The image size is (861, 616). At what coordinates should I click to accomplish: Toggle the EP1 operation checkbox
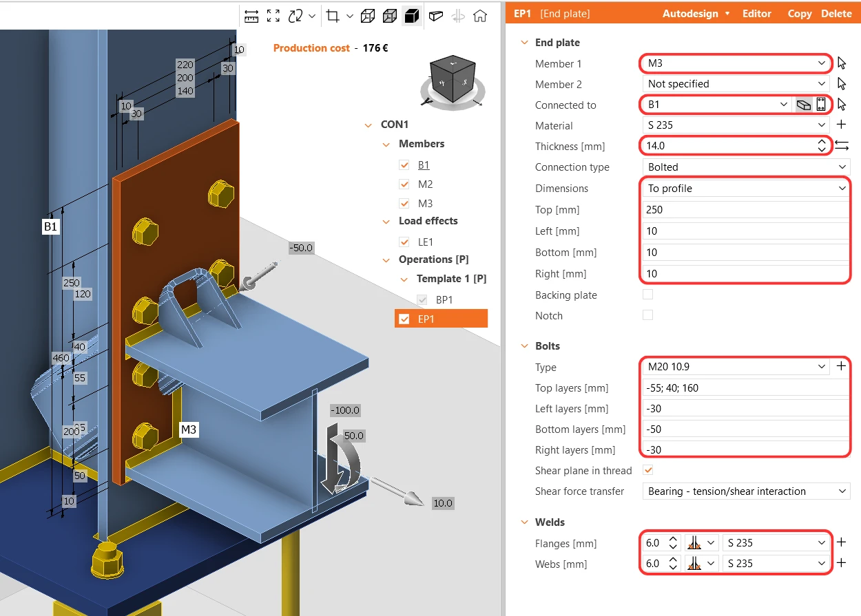pyautogui.click(x=404, y=319)
